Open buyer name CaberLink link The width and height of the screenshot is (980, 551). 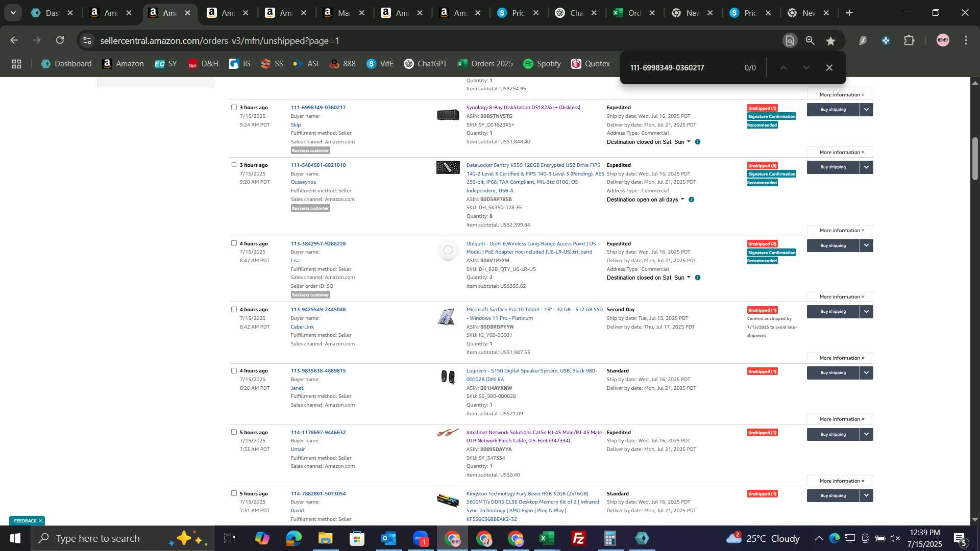coord(302,327)
